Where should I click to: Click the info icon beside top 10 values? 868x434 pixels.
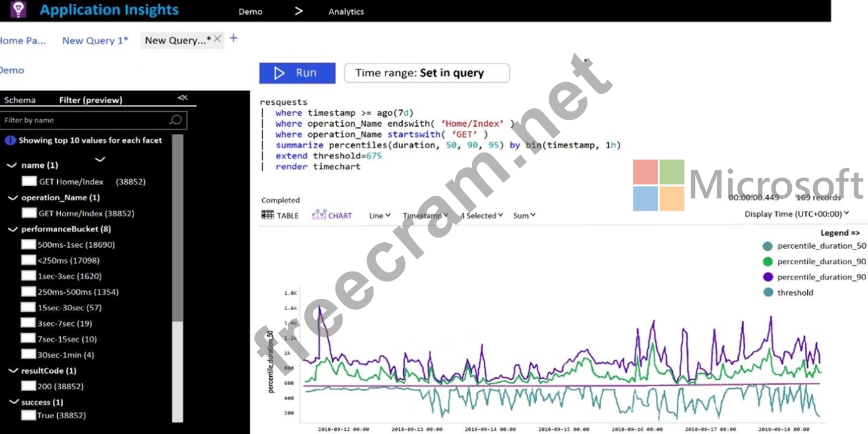(x=10, y=140)
